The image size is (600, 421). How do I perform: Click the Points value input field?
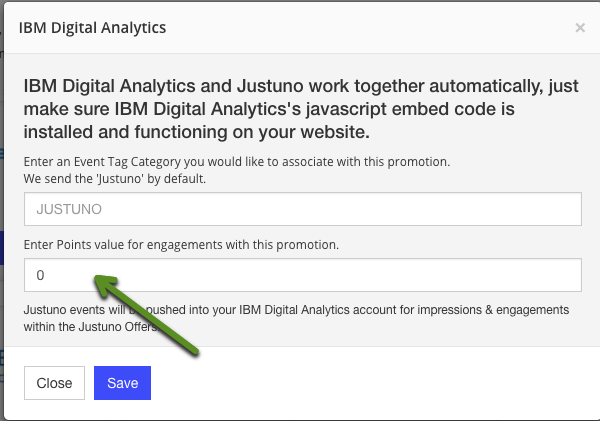click(x=303, y=275)
